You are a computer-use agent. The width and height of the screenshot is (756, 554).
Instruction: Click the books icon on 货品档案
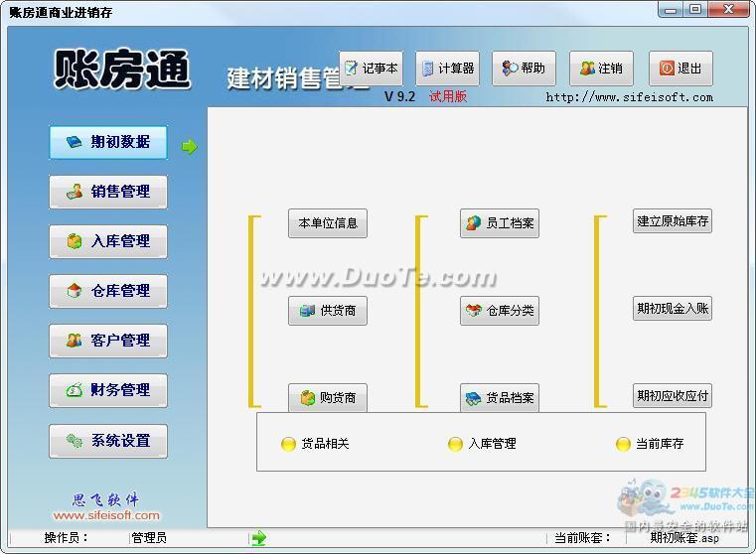tap(474, 398)
